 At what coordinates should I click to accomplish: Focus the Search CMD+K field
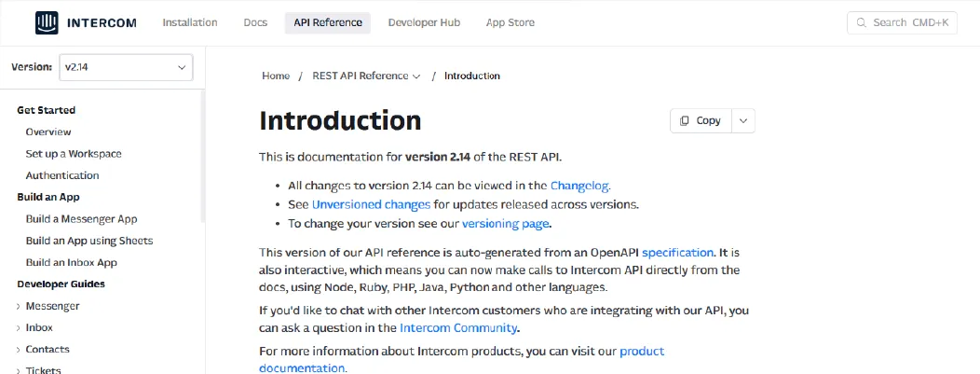tap(902, 22)
